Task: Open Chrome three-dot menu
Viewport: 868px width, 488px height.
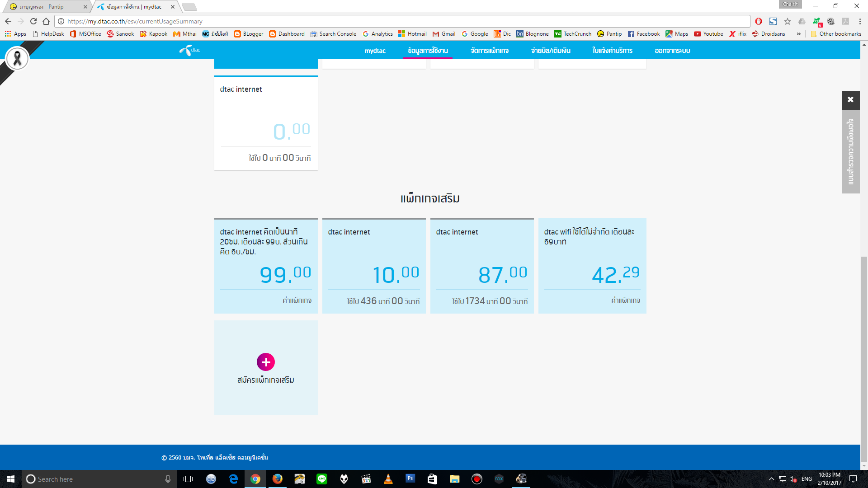Action: [860, 21]
